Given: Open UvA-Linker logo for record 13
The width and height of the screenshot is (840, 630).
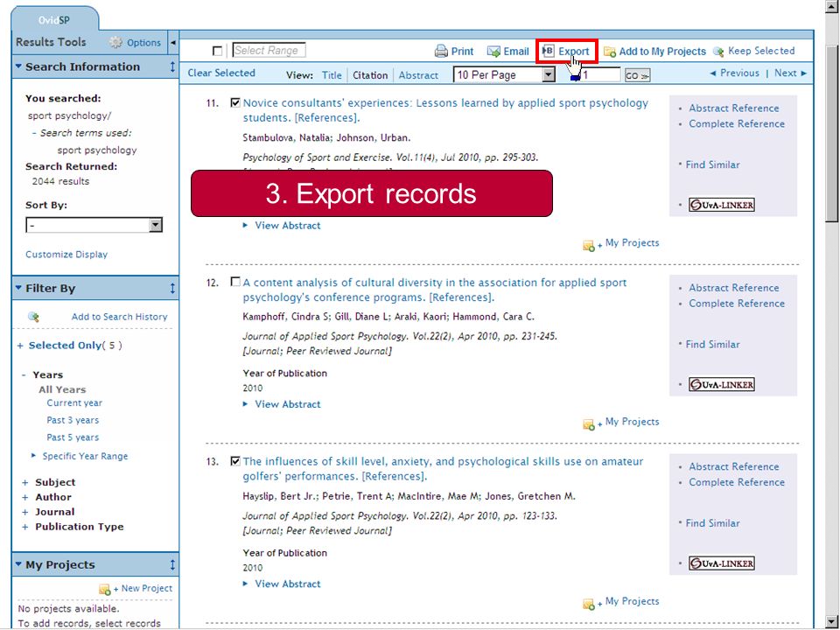Looking at the screenshot, I should (722, 563).
